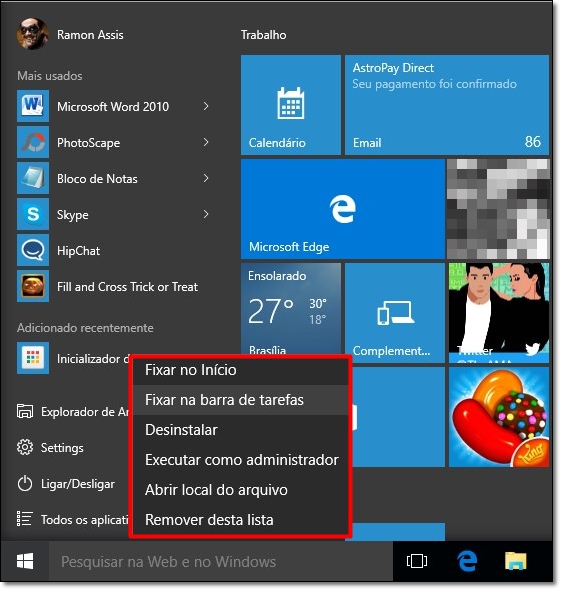Open the Calendário tile

click(x=291, y=105)
